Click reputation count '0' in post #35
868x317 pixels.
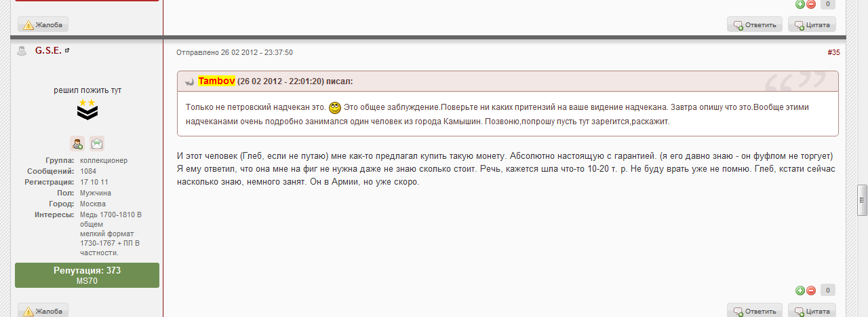[x=828, y=291]
